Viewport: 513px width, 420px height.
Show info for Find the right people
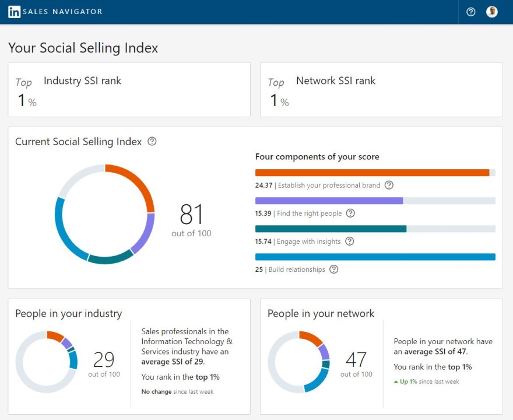(350, 213)
